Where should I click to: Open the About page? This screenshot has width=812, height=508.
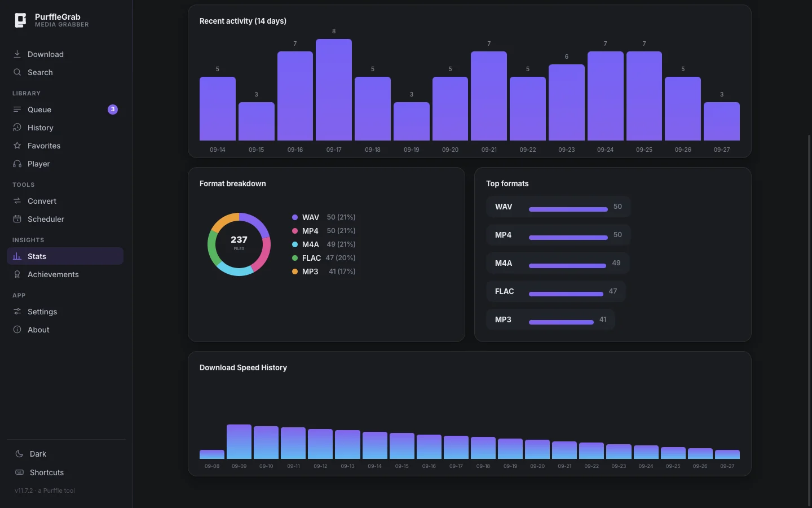pyautogui.click(x=65, y=330)
